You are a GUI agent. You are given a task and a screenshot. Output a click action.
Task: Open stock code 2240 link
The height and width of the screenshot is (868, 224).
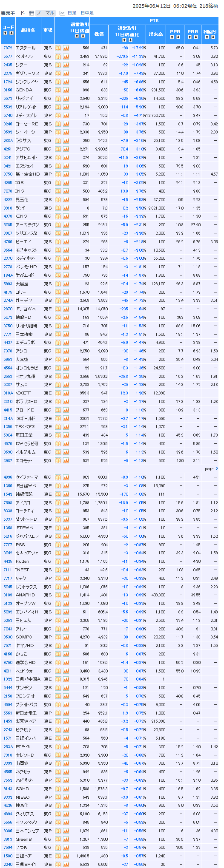(x=8, y=864)
